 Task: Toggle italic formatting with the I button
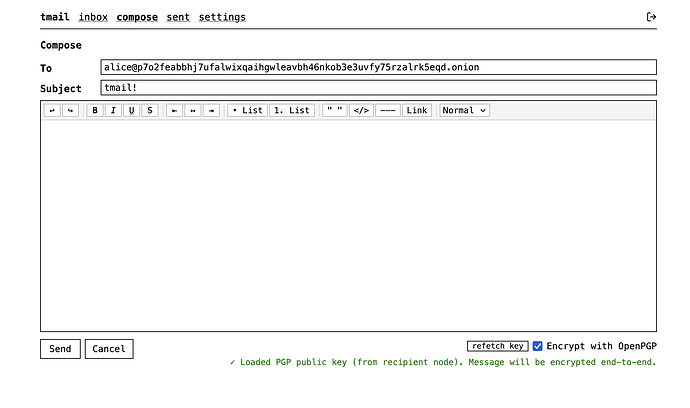[114, 110]
